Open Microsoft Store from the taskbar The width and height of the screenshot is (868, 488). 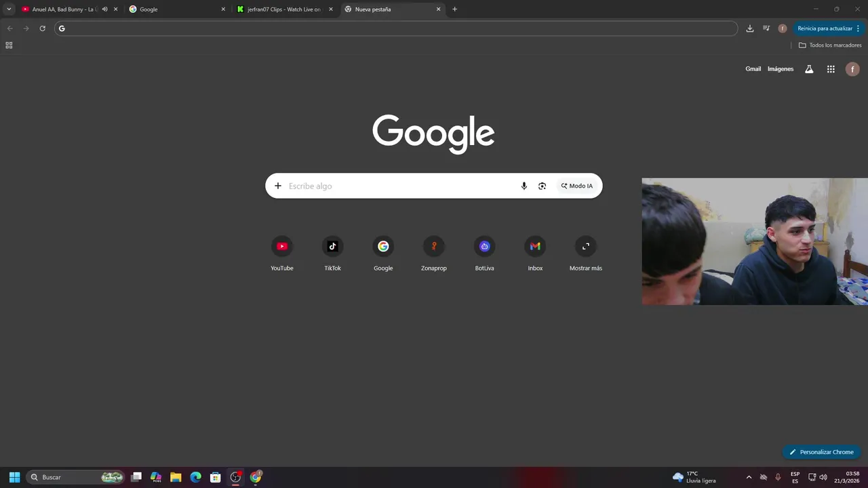coord(215,477)
